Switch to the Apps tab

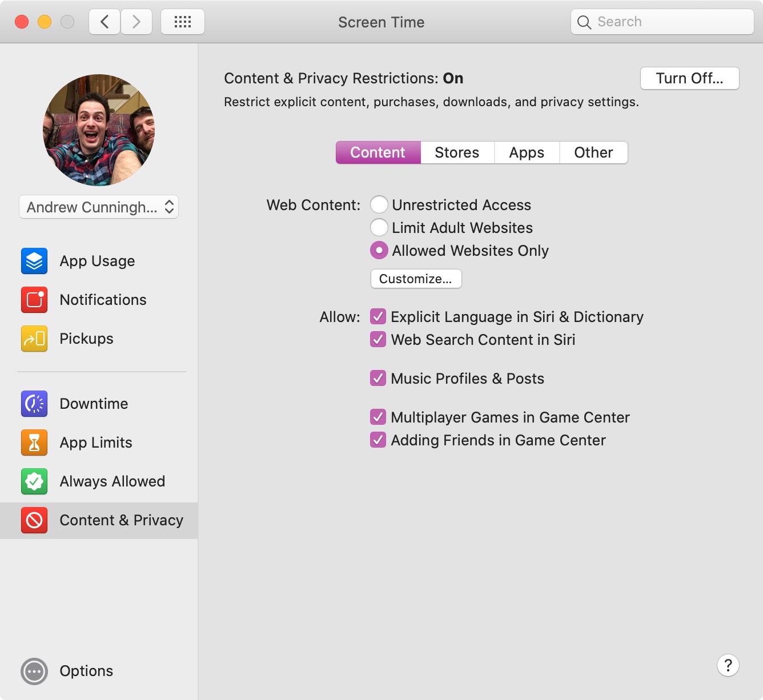tap(527, 152)
